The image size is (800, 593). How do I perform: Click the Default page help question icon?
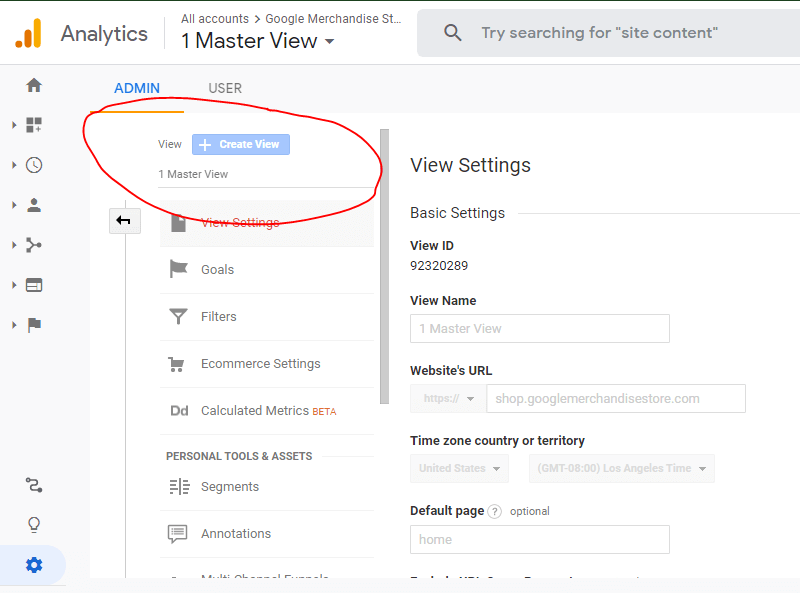click(x=494, y=511)
